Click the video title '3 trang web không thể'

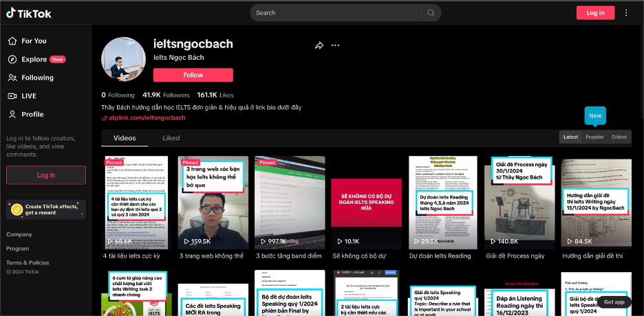pos(211,256)
